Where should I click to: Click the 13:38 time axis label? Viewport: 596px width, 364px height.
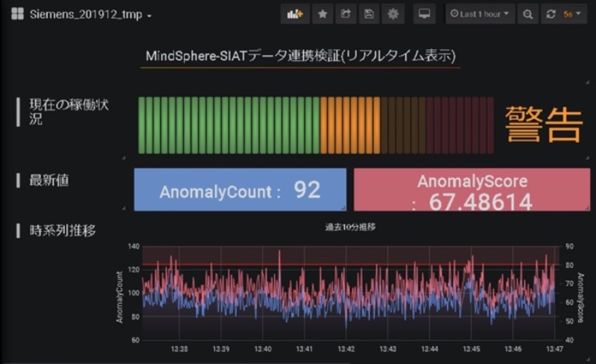179,349
